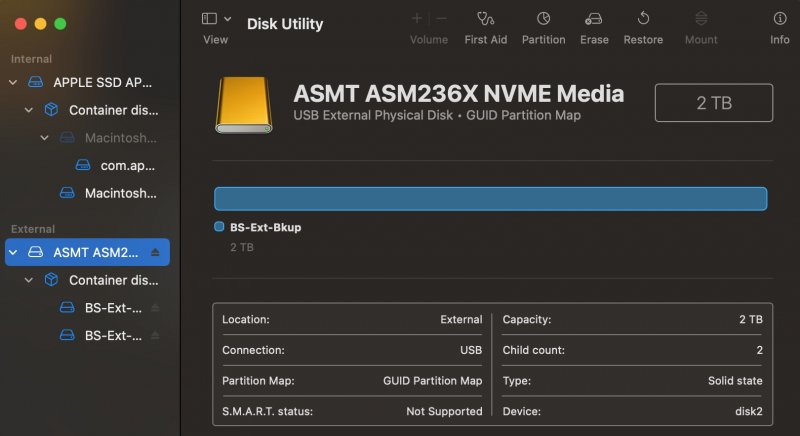Show disk Info panel
This screenshot has width=800, height=436.
(779, 19)
